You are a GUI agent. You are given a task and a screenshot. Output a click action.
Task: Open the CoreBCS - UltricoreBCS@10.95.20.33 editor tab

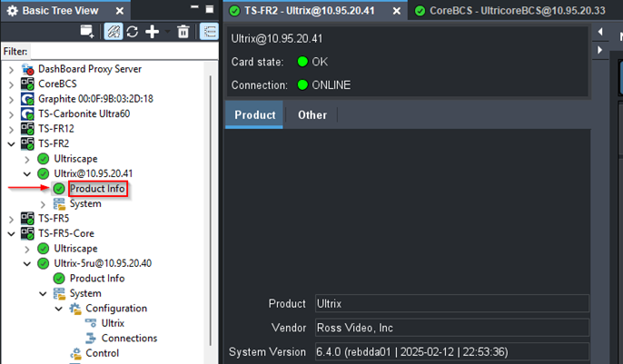(518, 11)
